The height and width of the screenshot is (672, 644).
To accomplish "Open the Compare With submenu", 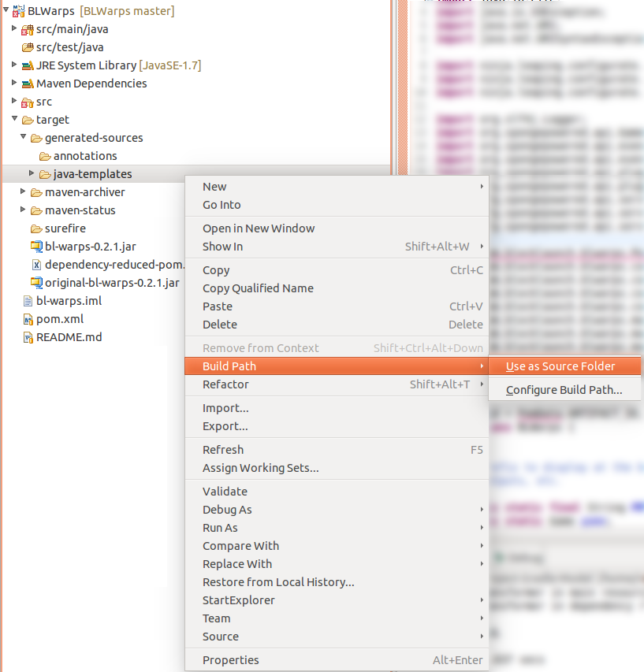I will 337,546.
